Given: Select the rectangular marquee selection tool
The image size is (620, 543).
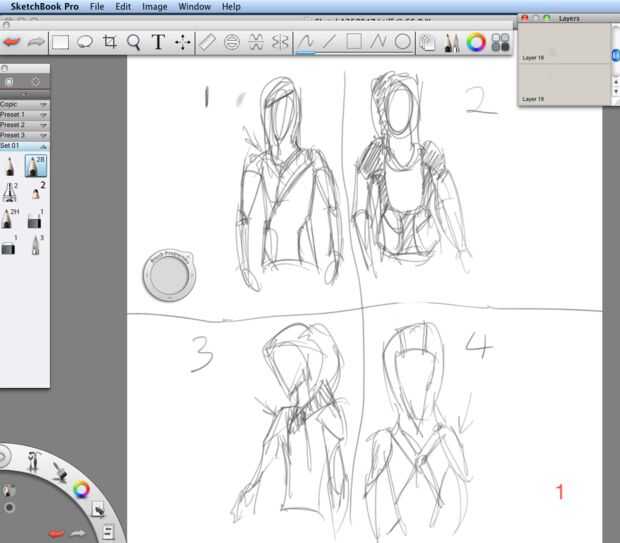Looking at the screenshot, I should tap(60, 42).
